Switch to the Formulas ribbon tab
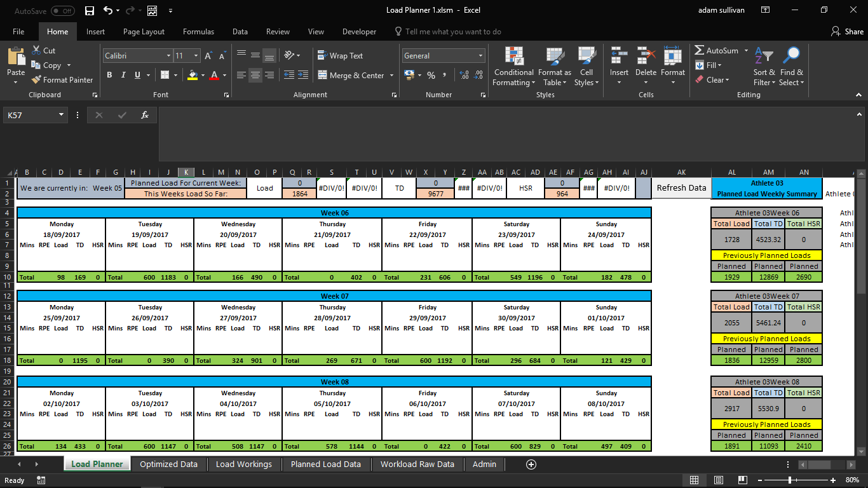The image size is (868, 488). 198,31
